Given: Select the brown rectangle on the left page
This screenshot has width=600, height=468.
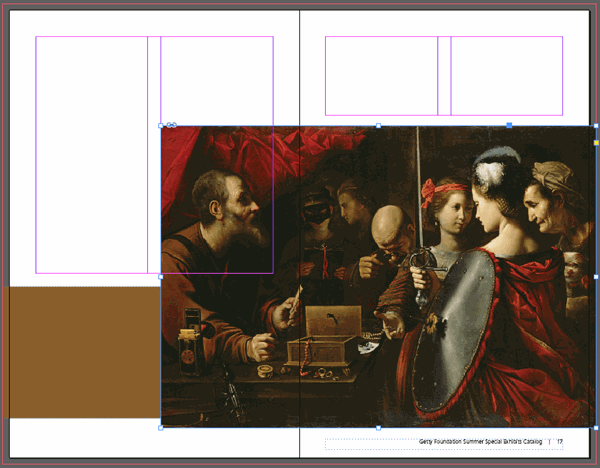Looking at the screenshot, I should click(84, 352).
